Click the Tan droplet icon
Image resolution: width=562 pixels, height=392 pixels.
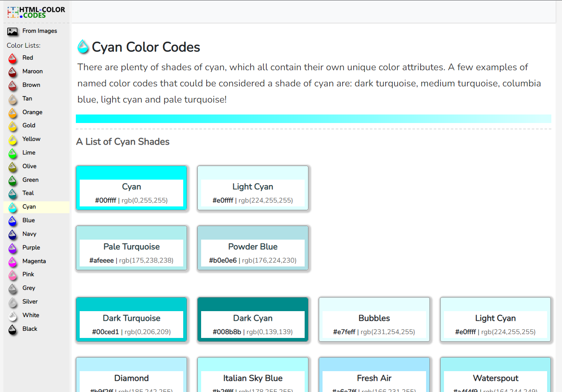click(13, 99)
